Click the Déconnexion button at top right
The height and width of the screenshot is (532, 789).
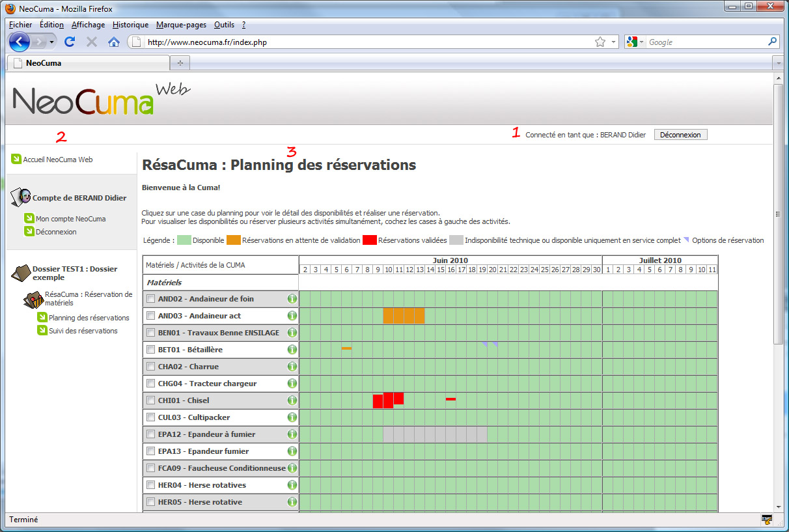point(680,135)
